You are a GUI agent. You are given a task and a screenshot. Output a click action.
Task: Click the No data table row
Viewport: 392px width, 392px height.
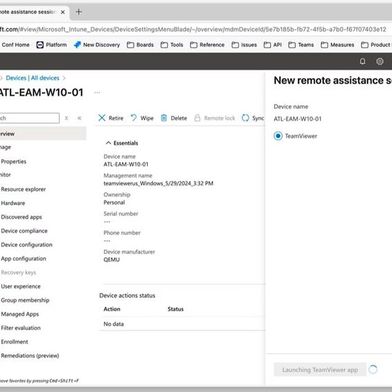[182, 324]
